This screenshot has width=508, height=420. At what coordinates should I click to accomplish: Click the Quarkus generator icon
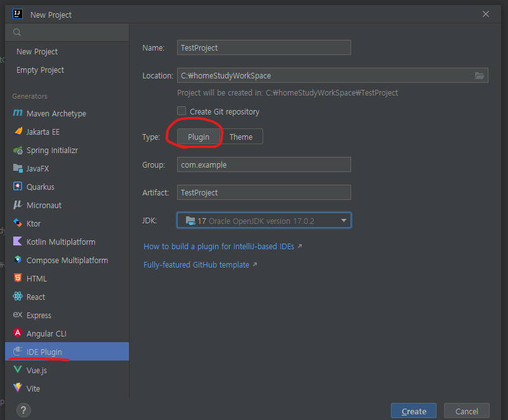pyautogui.click(x=18, y=186)
